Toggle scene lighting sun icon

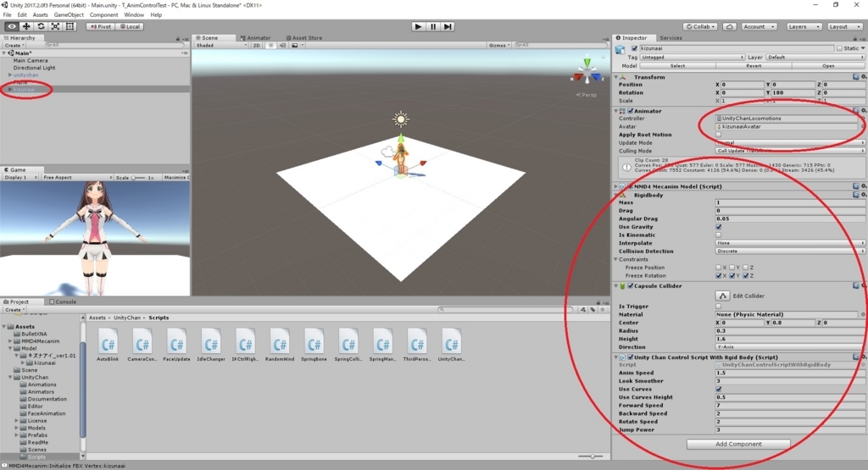pyautogui.click(x=270, y=46)
